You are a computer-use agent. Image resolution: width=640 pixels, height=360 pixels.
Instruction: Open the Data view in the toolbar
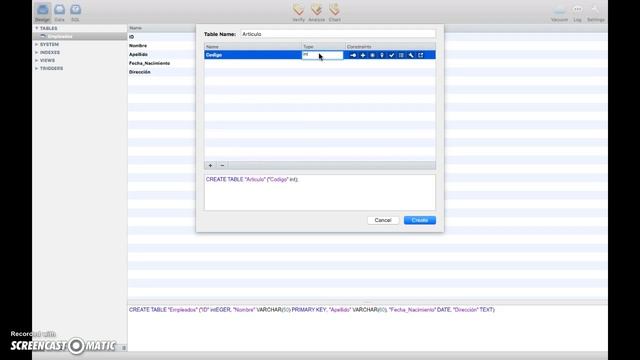coord(60,12)
